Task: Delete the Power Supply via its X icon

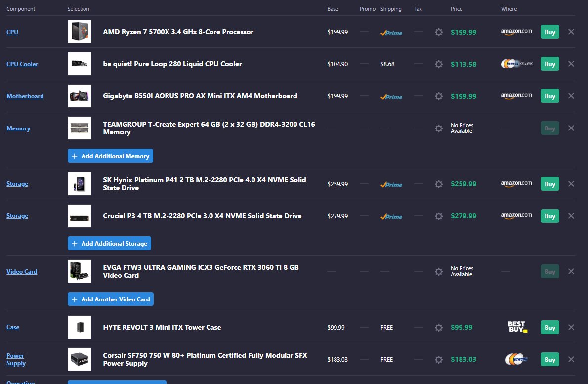Action: click(571, 359)
